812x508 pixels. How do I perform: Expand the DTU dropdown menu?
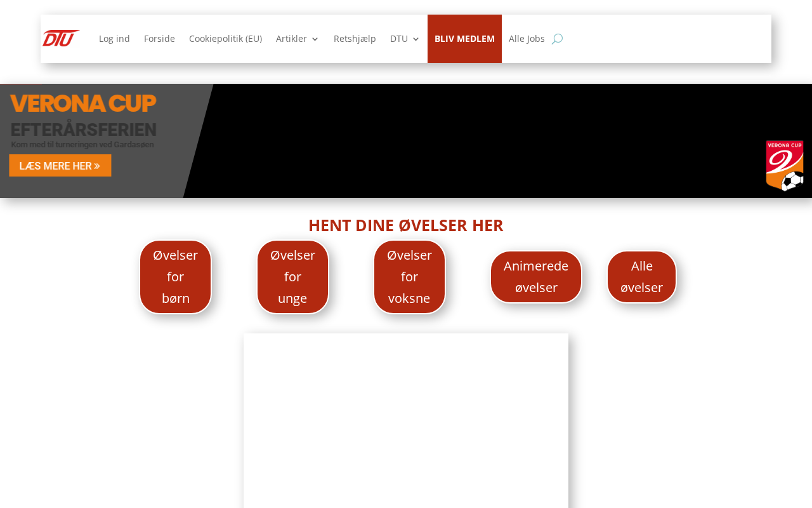(405, 39)
